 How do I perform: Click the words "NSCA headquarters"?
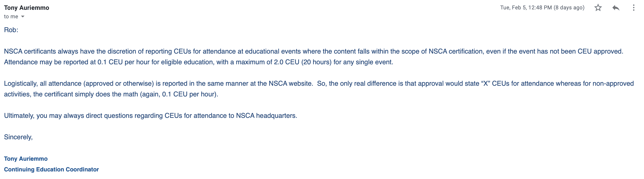(x=266, y=116)
